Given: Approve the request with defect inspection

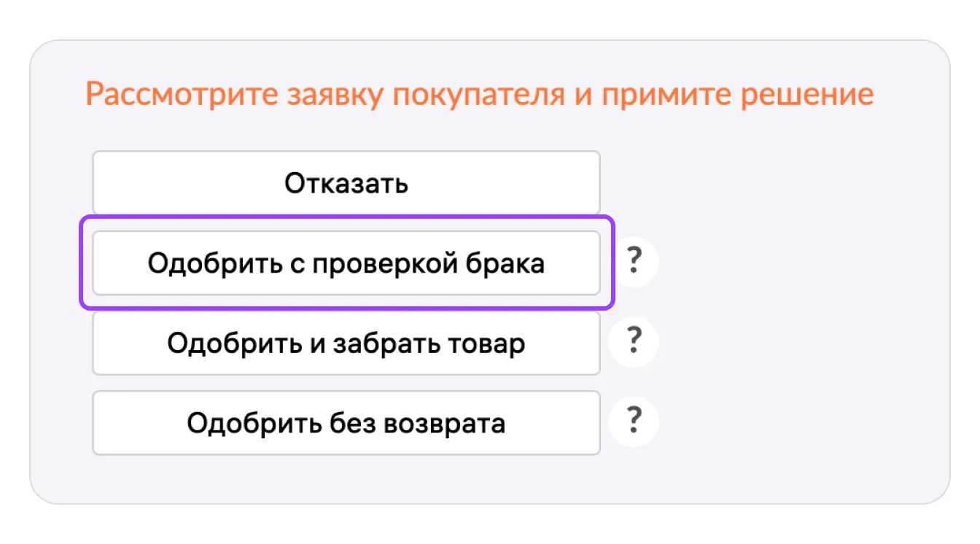Looking at the screenshot, I should (x=346, y=263).
